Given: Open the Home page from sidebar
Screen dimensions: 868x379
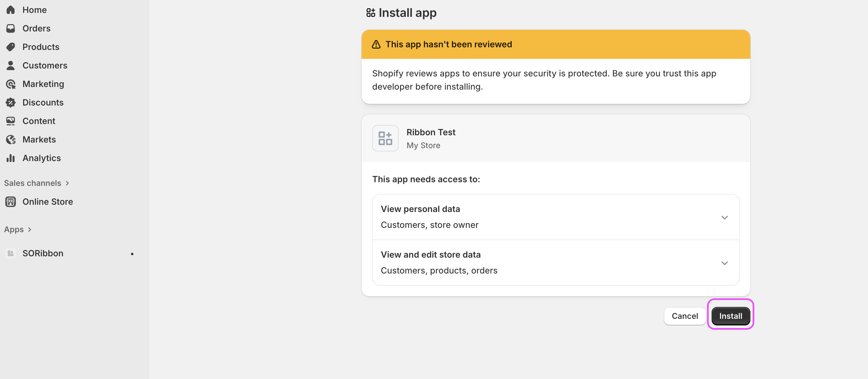Looking at the screenshot, I should point(11,10).
